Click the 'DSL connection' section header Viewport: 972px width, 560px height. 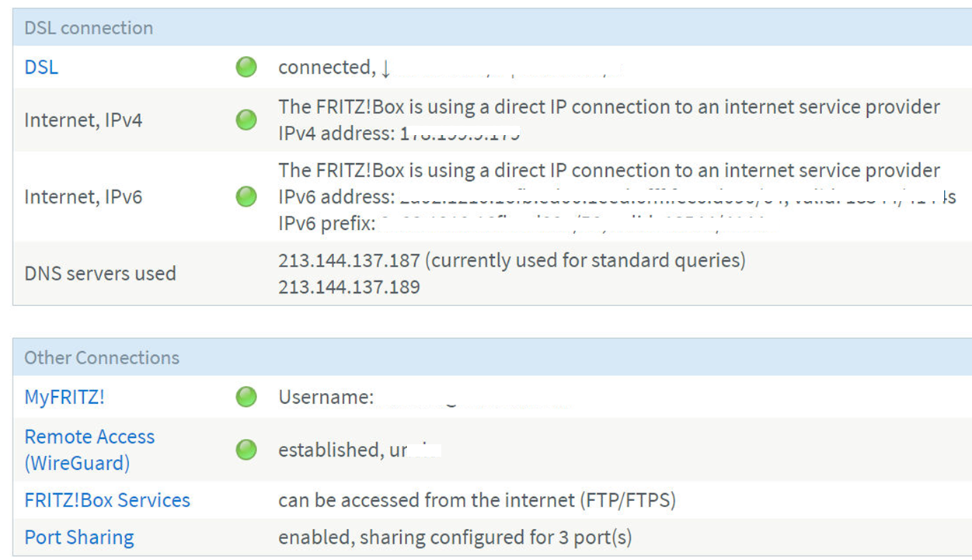89,28
